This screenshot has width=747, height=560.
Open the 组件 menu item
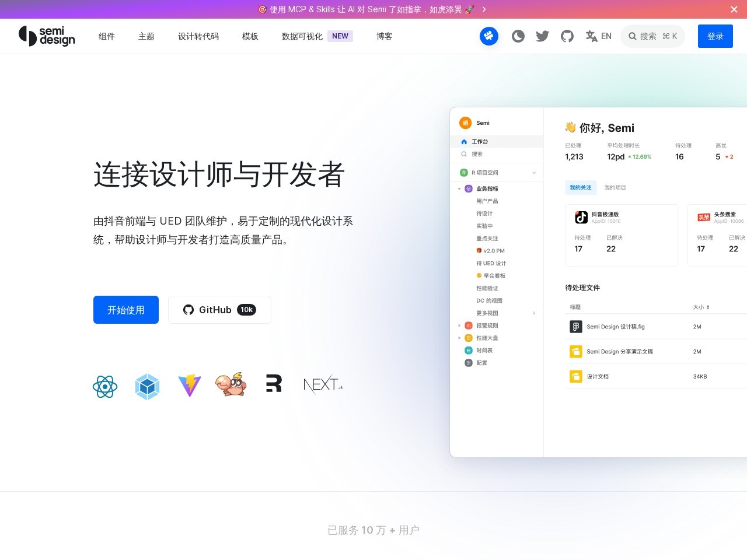click(107, 36)
